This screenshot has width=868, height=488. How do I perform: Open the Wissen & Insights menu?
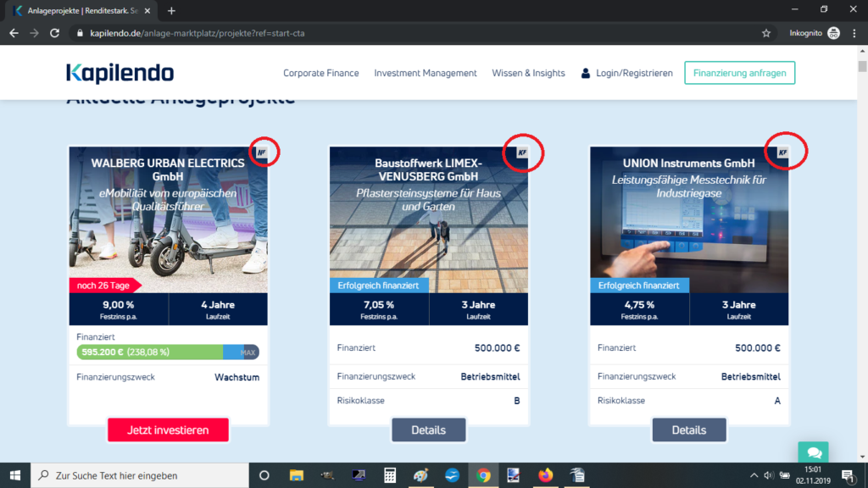(x=528, y=73)
